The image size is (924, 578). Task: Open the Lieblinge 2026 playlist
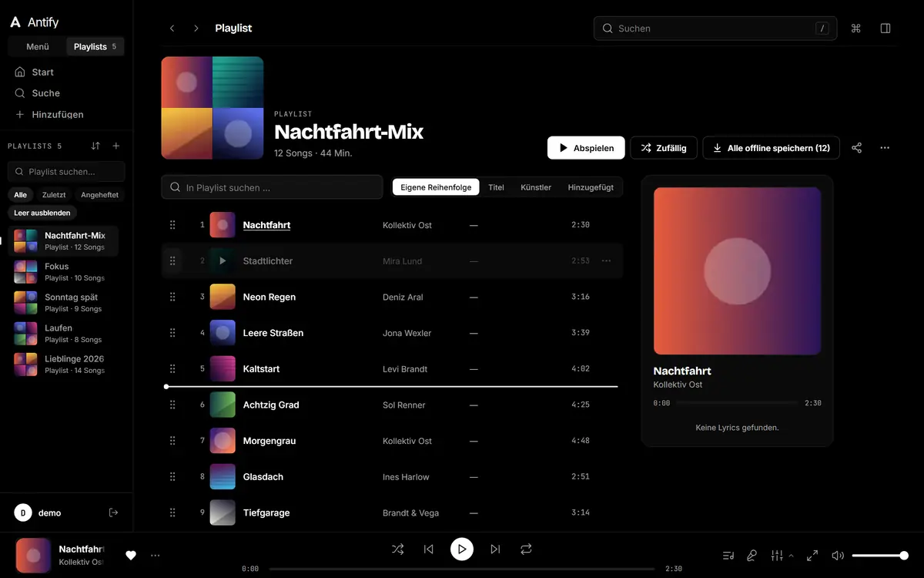(63, 364)
